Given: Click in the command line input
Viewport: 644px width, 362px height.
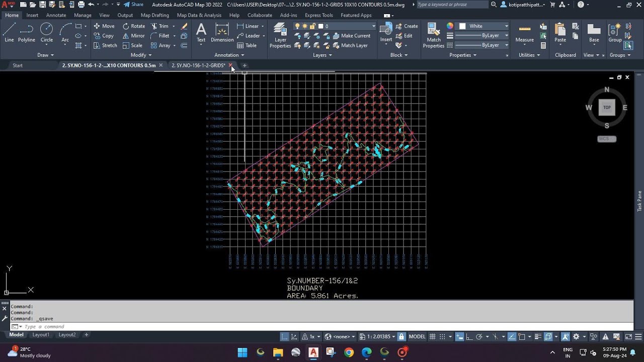Looking at the screenshot, I should pyautogui.click(x=322, y=327).
